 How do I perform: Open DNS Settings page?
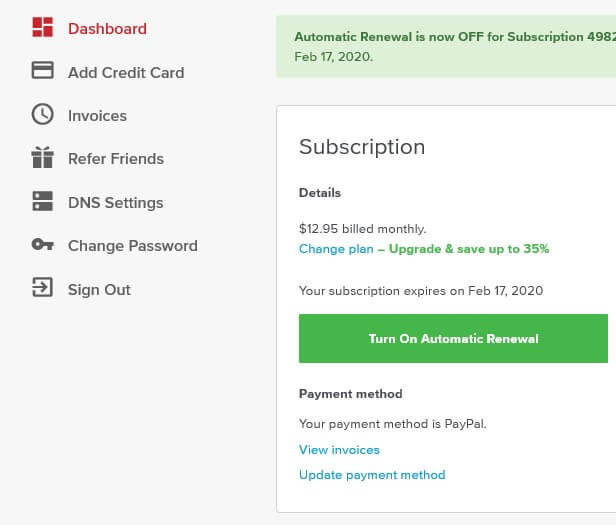116,203
